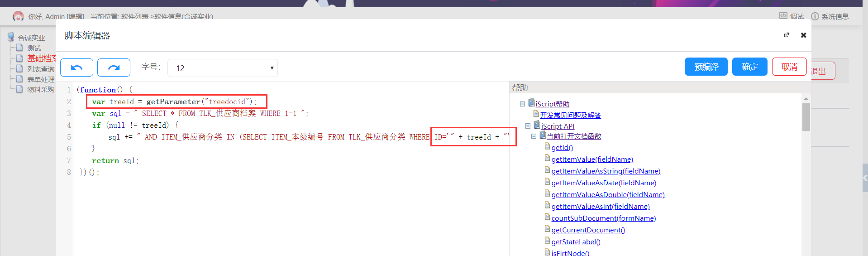This screenshot has height=256, width=868.
Task: Click the help panel scrollbar thumb
Action: [806, 116]
